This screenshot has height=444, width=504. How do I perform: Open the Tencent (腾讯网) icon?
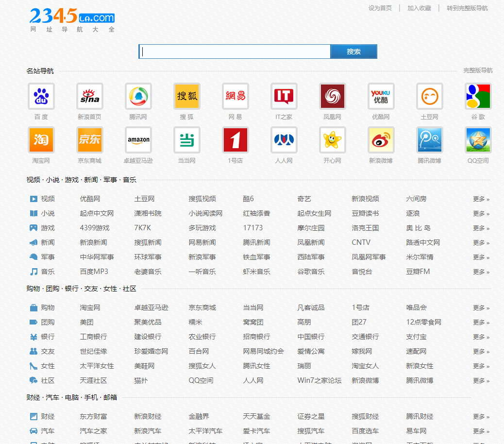[x=138, y=96]
